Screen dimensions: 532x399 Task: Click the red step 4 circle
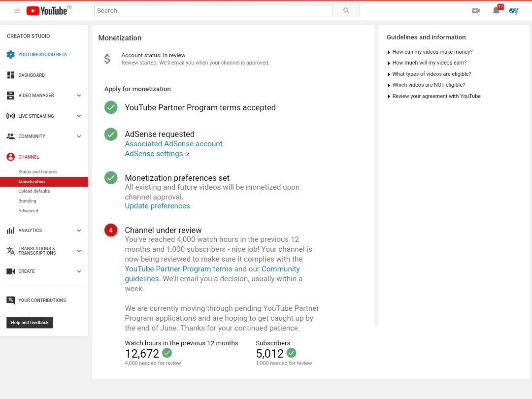click(x=111, y=230)
